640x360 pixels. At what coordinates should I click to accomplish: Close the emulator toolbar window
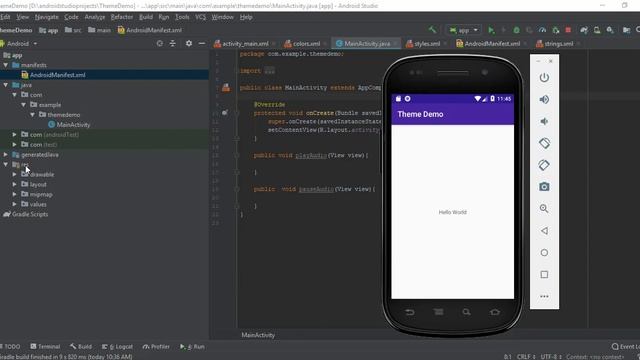[551, 61]
